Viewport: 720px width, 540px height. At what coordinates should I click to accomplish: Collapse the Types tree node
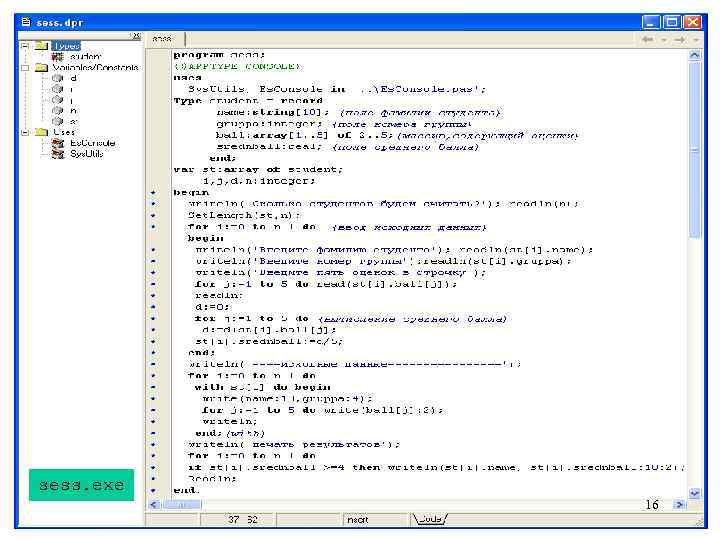coord(25,45)
